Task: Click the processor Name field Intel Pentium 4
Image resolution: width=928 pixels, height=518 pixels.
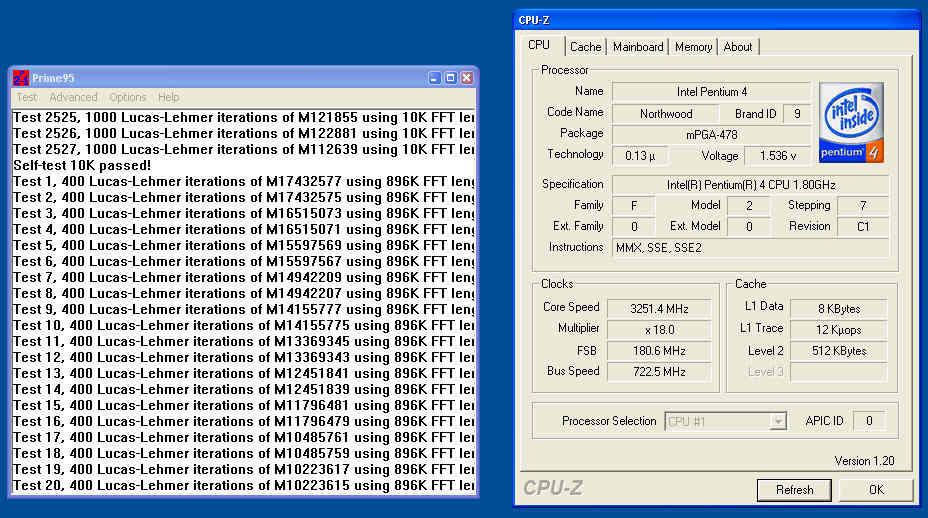Action: 711,92
